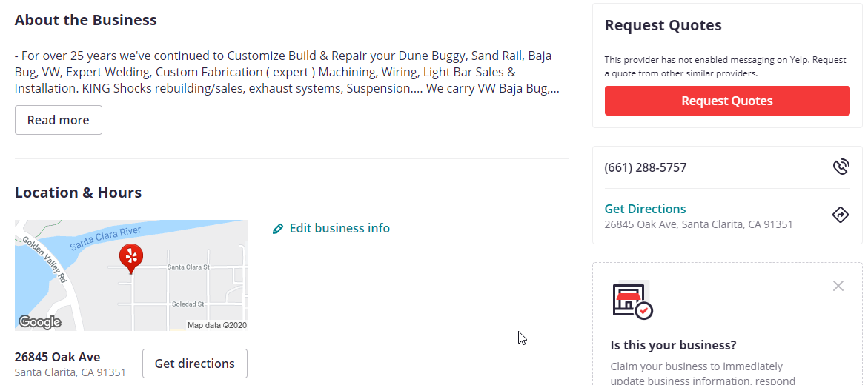Screen dimensions: 868x385
Task: Click the red Request Quotes button
Action: 727,101
